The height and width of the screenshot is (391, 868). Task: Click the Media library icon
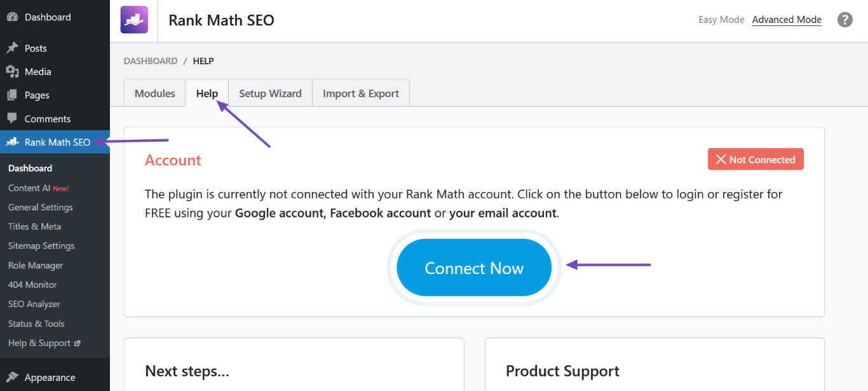pos(12,72)
